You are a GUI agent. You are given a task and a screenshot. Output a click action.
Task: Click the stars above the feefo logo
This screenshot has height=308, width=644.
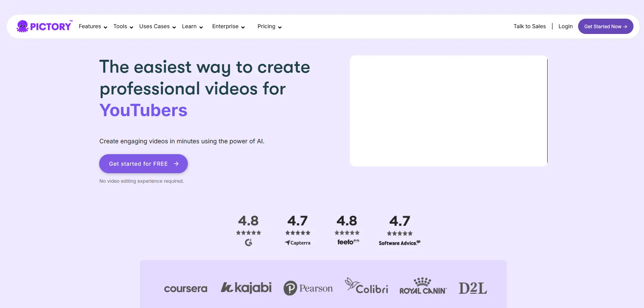click(347, 233)
